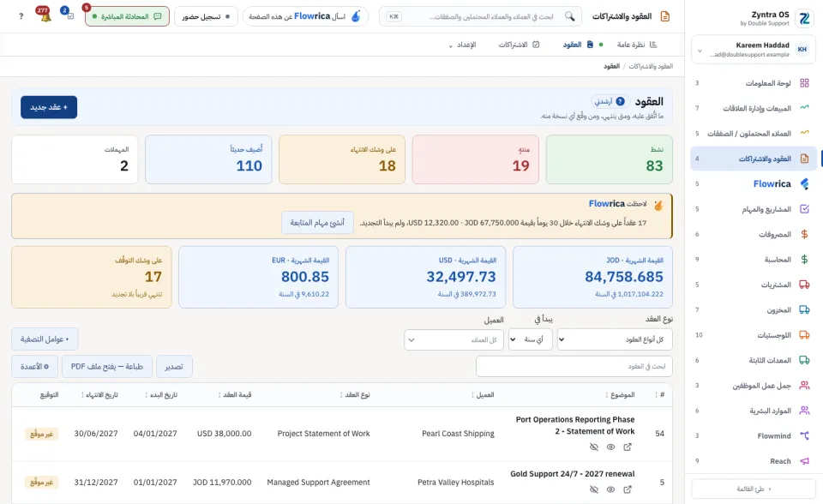
Task: Click العقود والاشتراكات breadcrumb link
Action: pos(651,66)
